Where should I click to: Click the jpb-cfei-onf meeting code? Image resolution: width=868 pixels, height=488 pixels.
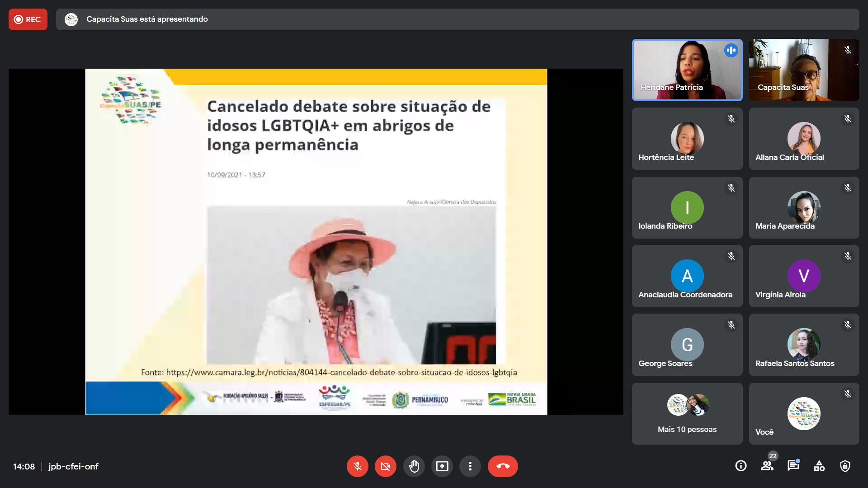[x=73, y=466]
